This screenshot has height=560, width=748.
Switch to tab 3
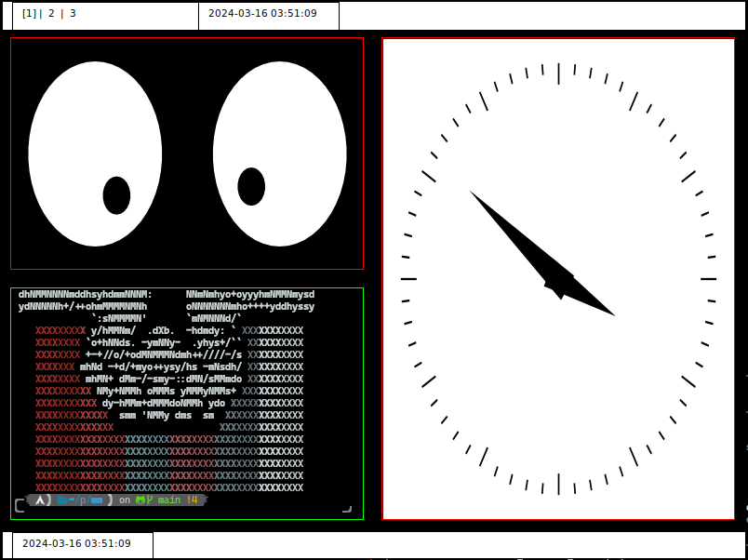coord(73,13)
